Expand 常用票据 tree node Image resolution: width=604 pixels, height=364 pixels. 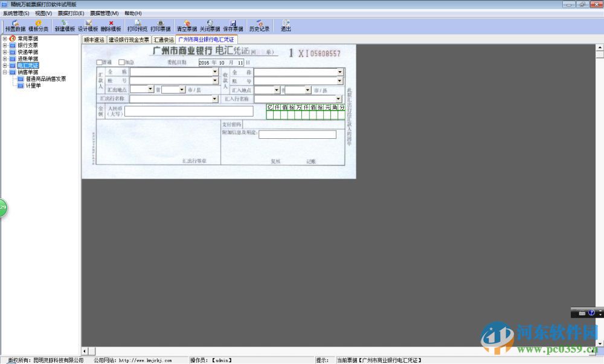point(5,39)
